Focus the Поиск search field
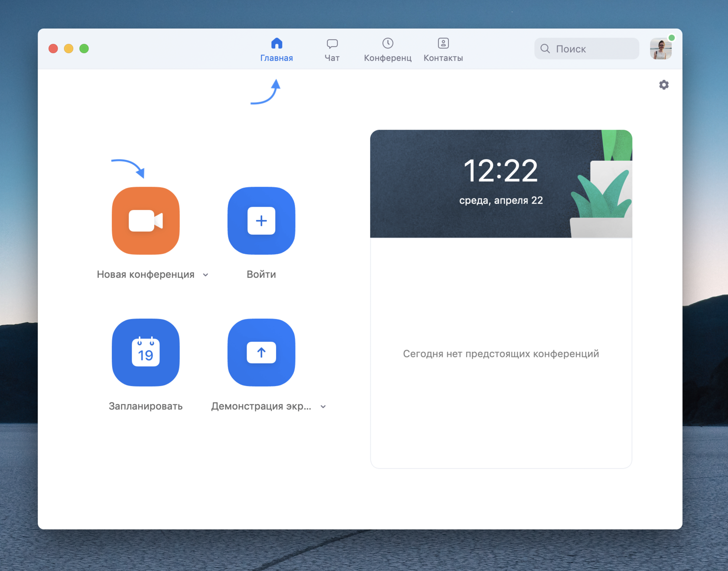Image resolution: width=728 pixels, height=571 pixels. pyautogui.click(x=586, y=49)
